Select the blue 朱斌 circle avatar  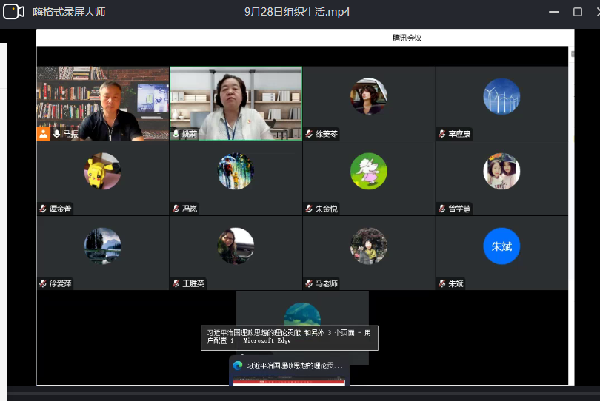[501, 246]
